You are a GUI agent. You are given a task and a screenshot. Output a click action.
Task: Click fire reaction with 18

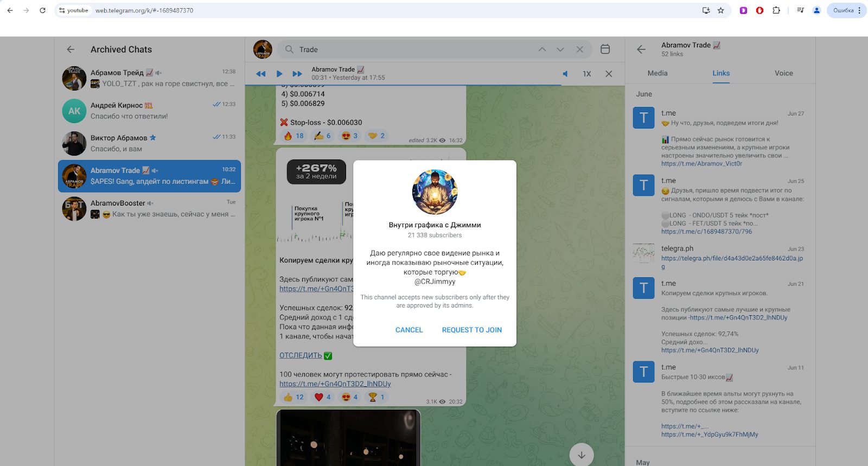click(x=293, y=136)
